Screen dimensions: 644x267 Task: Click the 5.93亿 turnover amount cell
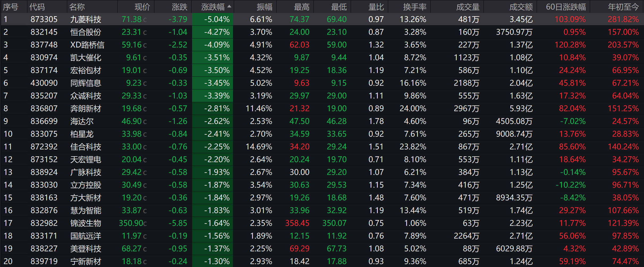(521, 109)
